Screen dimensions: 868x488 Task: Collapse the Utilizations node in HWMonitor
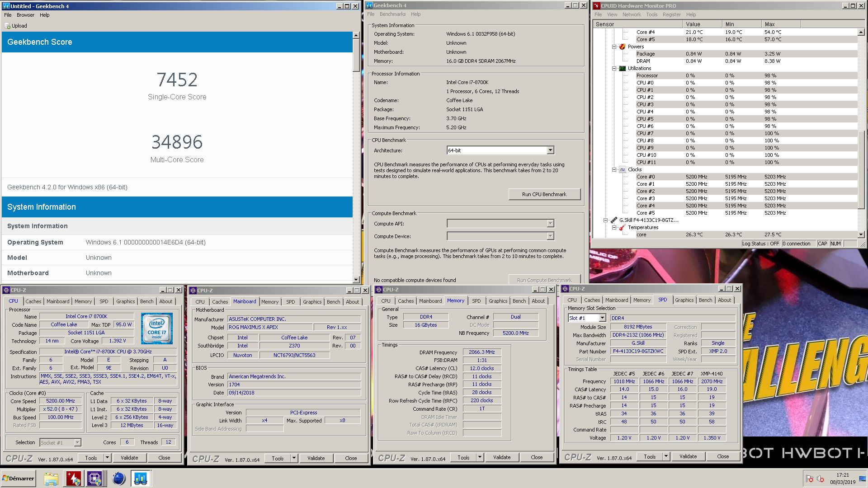tap(614, 68)
